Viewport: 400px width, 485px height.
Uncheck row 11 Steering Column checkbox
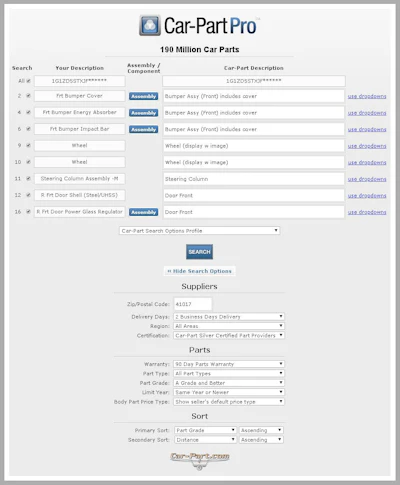[28, 178]
